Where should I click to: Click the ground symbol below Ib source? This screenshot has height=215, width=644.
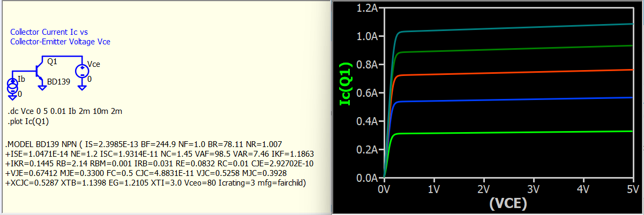(x=13, y=98)
